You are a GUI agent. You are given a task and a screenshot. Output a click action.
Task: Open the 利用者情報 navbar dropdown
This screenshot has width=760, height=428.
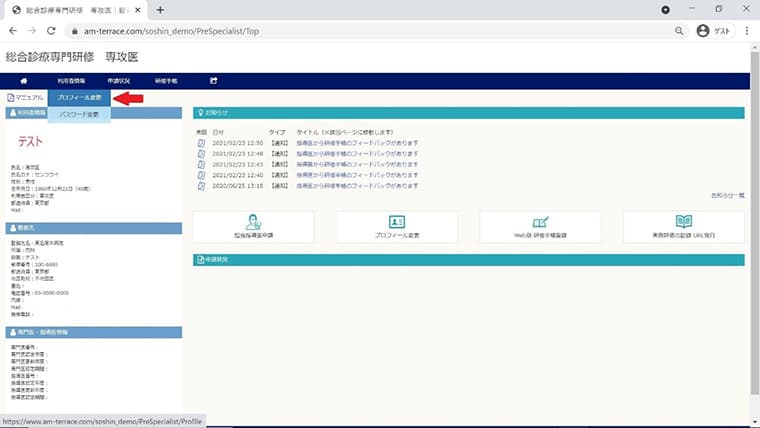(x=71, y=81)
